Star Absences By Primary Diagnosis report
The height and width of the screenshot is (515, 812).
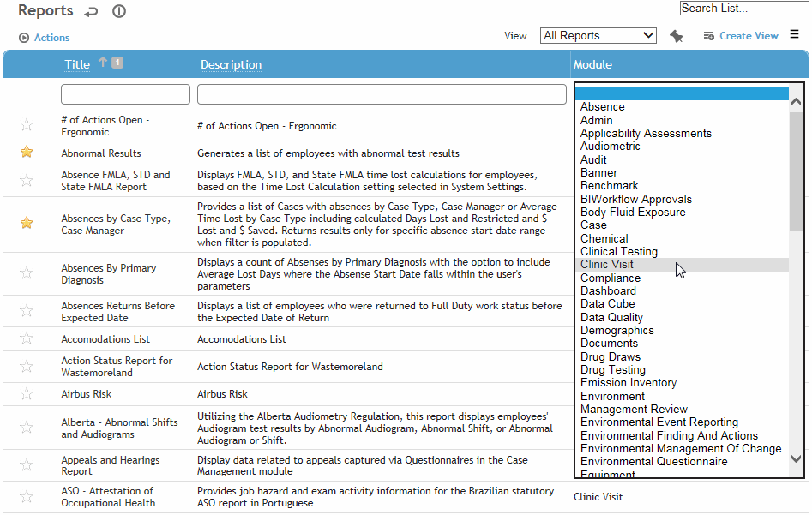pos(27,272)
